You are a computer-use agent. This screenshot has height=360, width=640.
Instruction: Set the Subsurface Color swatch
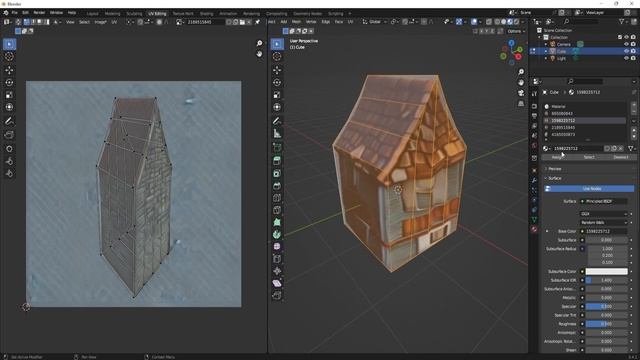click(607, 271)
